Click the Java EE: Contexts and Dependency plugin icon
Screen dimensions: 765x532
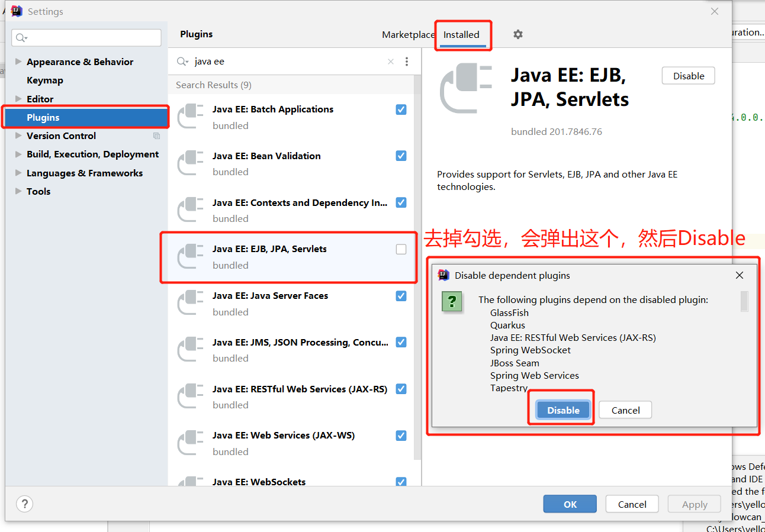191,210
